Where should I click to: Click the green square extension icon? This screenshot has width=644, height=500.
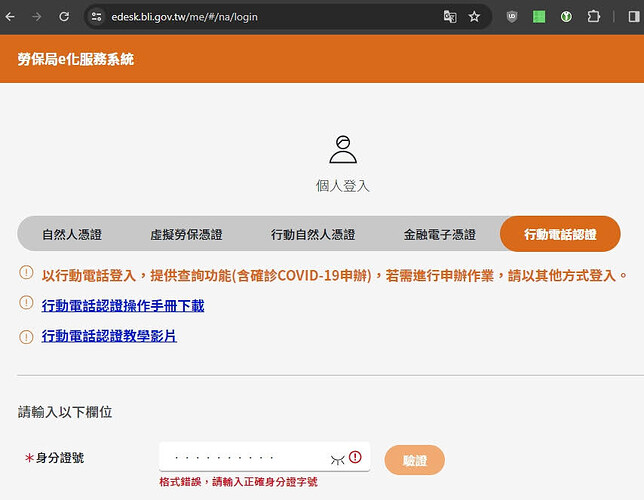(539, 17)
